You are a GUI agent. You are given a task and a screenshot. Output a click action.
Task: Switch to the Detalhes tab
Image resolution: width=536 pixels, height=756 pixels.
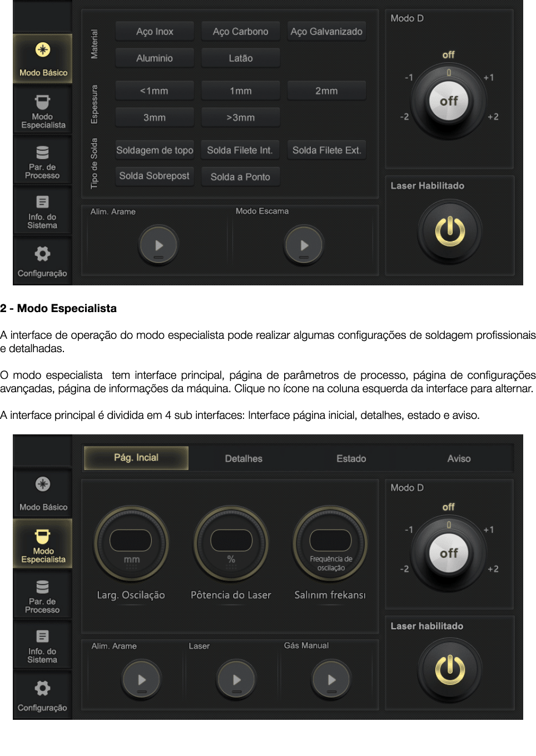[244, 458]
